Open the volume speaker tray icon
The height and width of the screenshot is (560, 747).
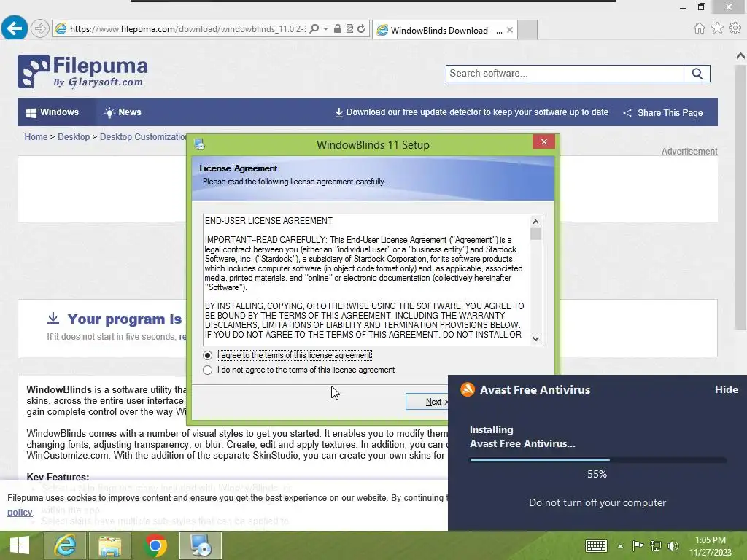(673, 545)
